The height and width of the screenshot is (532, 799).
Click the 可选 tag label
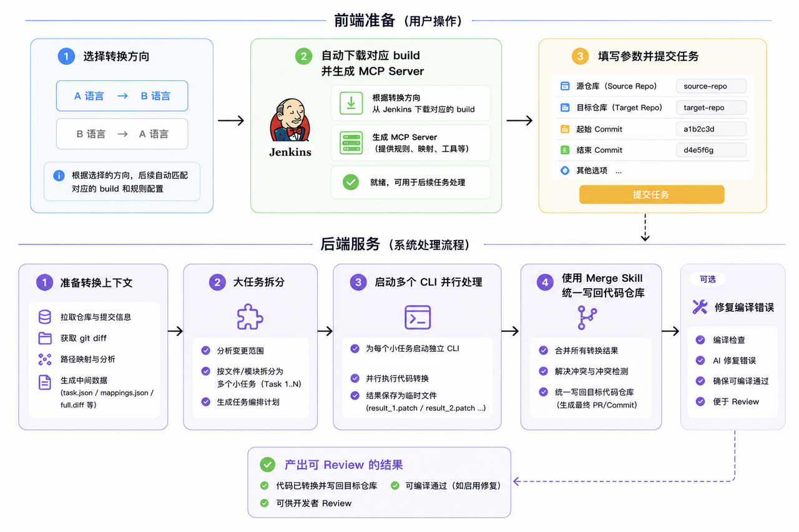click(708, 279)
